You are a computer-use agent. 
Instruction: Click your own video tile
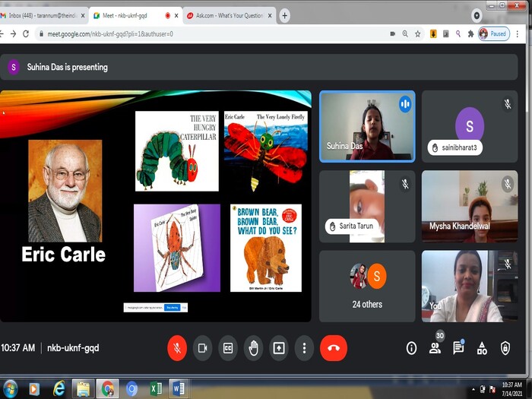coord(470,286)
